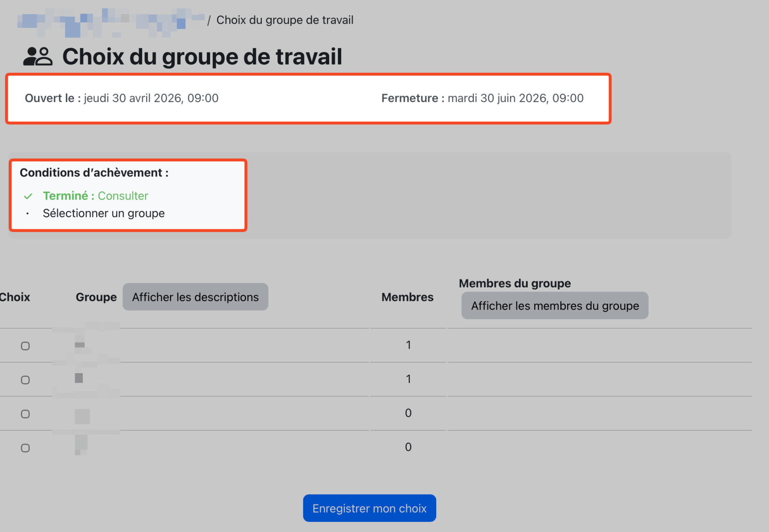Image resolution: width=769 pixels, height=532 pixels.
Task: Click the Sélectionner un groupe condition text
Action: point(103,213)
